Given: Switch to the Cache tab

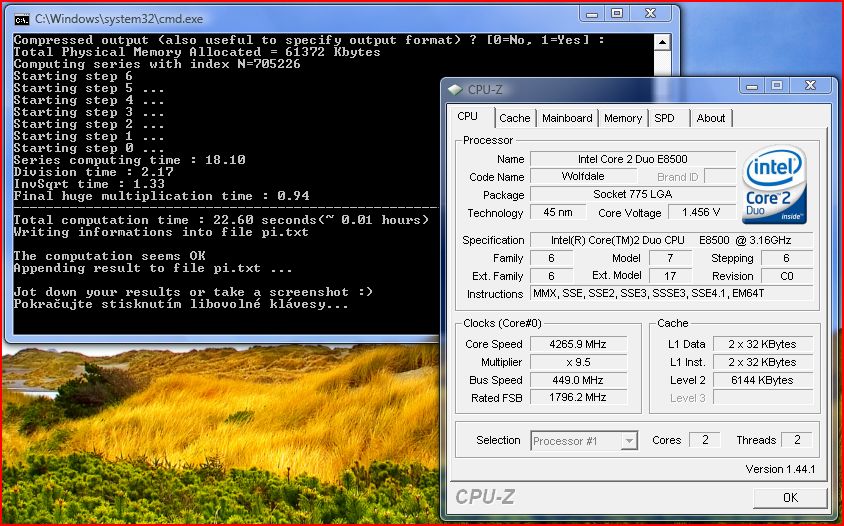Looking at the screenshot, I should [x=515, y=118].
